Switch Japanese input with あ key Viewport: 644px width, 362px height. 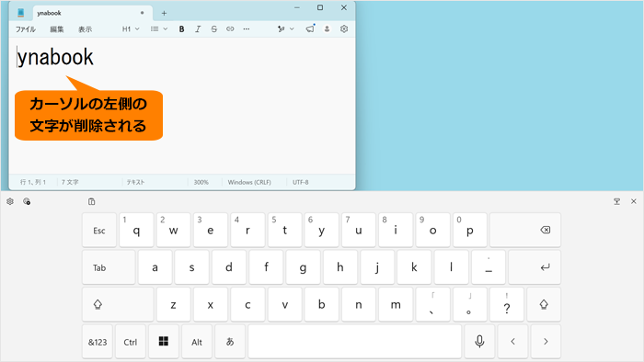[x=230, y=342]
